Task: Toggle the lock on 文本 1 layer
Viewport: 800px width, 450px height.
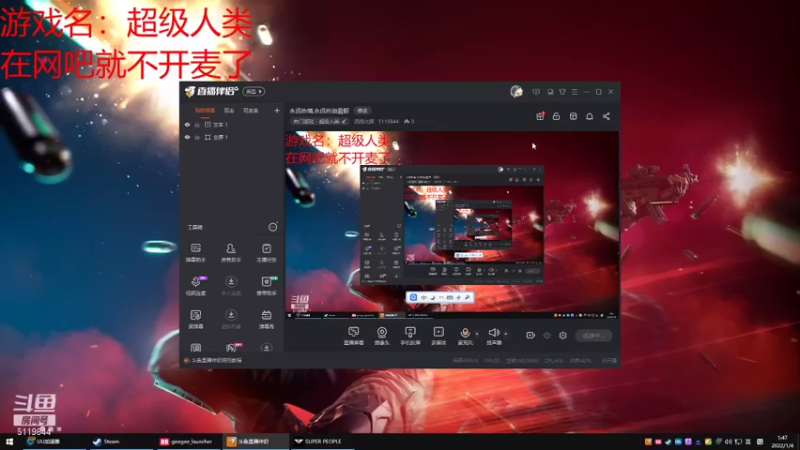Action: tap(197, 124)
